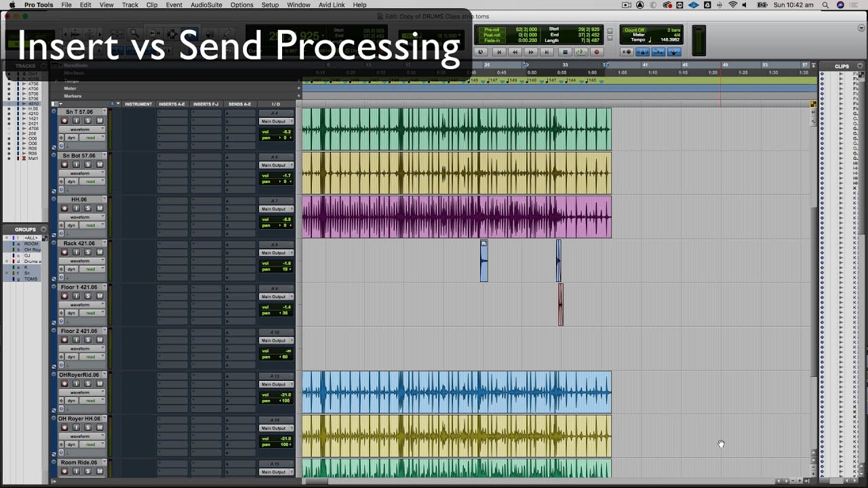
Task: Click the SENDS A-E column header
Action: tap(239, 104)
